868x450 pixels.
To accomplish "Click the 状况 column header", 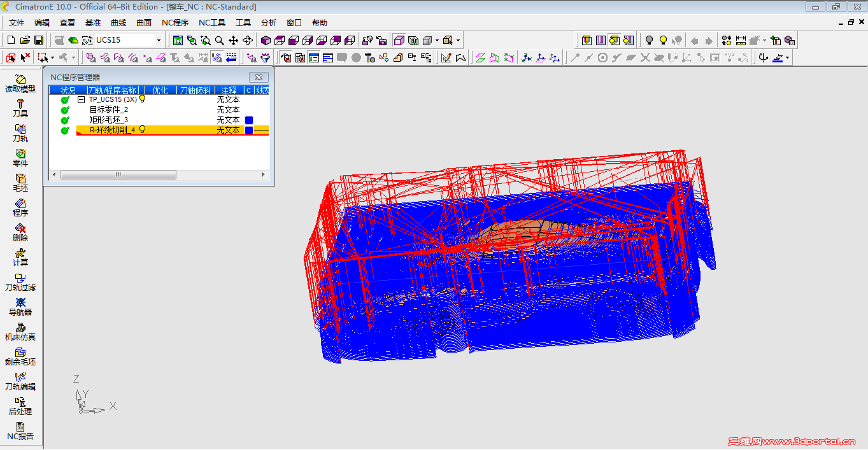I will [68, 90].
